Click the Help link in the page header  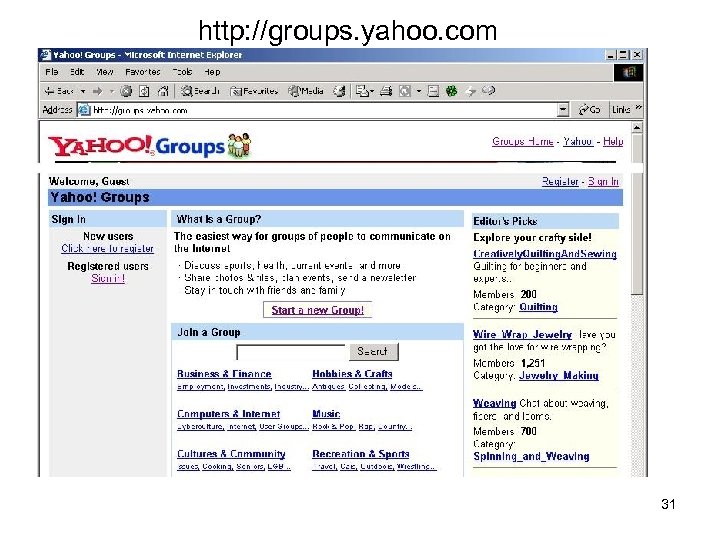click(x=613, y=141)
